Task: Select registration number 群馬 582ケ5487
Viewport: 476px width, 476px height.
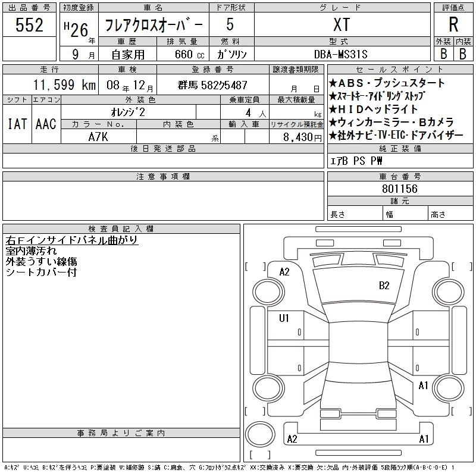Action: (212, 85)
